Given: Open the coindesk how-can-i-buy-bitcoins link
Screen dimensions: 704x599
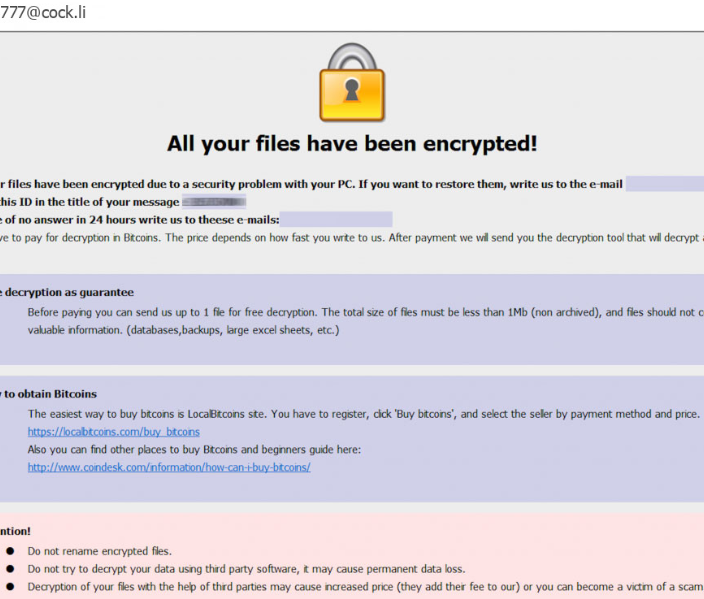Looking at the screenshot, I should (x=169, y=467).
